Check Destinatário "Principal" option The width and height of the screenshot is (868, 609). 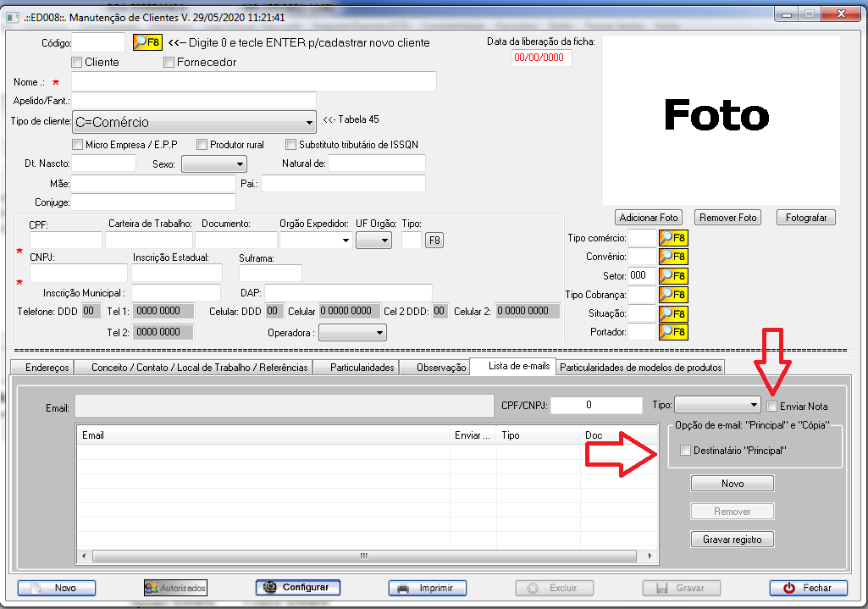click(686, 451)
